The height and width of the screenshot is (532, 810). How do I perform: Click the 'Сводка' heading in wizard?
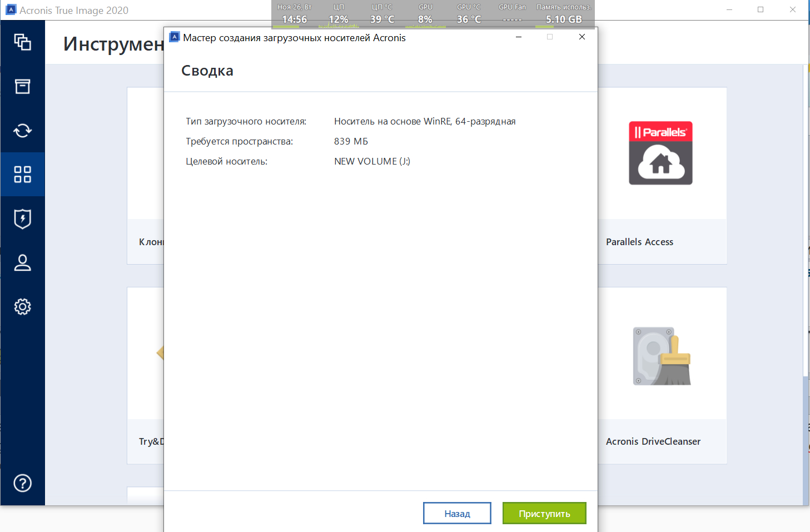point(207,71)
